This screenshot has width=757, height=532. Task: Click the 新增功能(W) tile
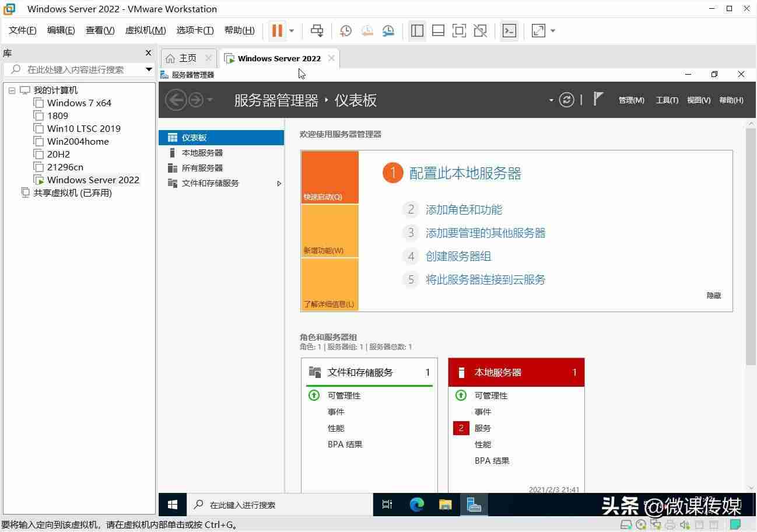[330, 231]
